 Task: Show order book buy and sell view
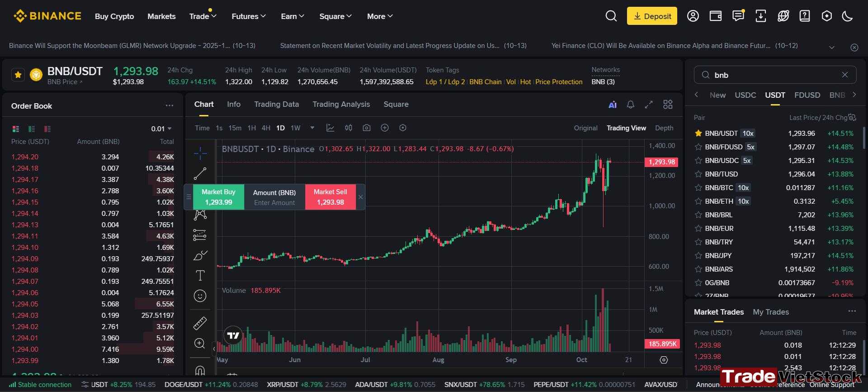(x=16, y=129)
